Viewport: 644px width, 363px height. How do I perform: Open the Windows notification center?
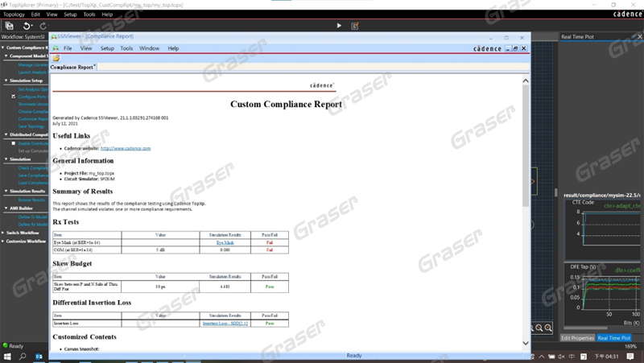point(630,357)
